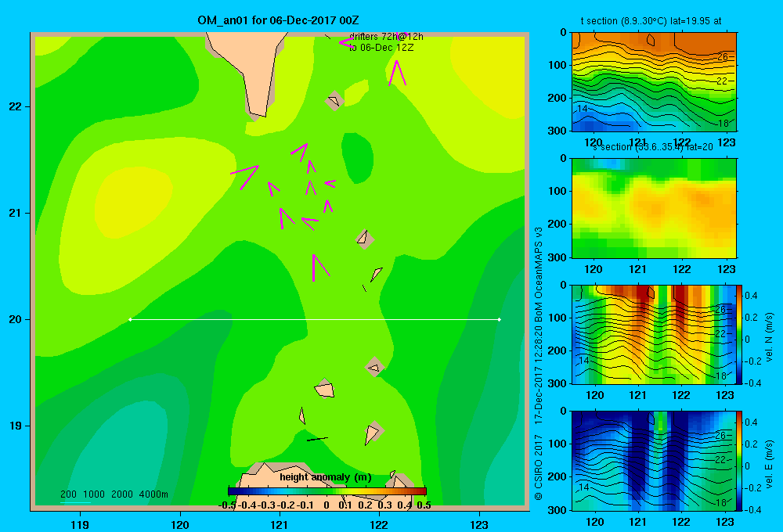
Task: Open the eastward velocity section panel
Action: pyautogui.click(x=654, y=461)
